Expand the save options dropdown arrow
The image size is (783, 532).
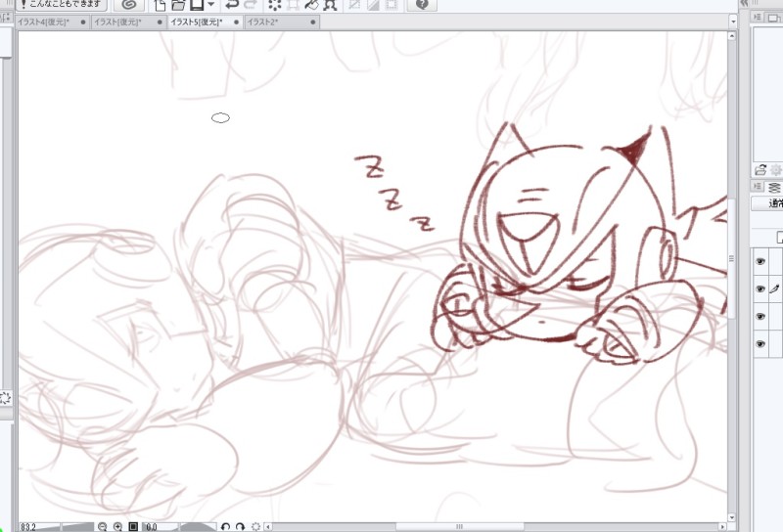pos(210,5)
